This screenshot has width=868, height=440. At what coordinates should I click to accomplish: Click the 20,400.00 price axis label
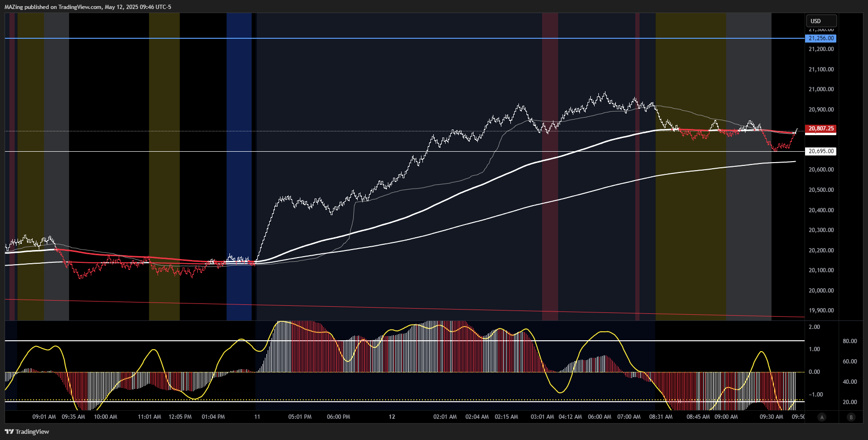click(x=821, y=210)
